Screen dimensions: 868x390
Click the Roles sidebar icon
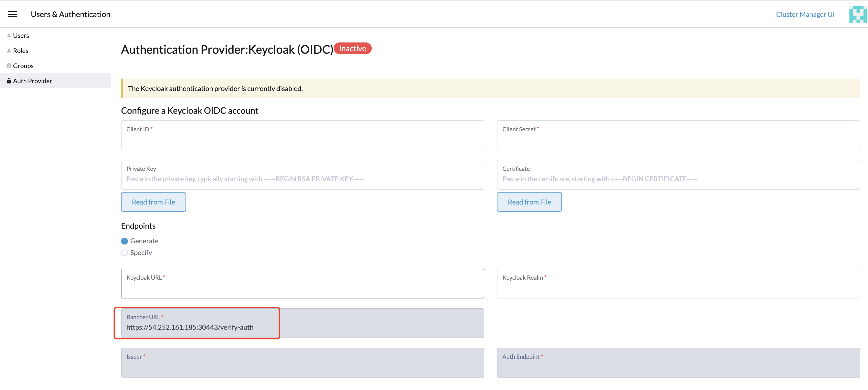(x=9, y=51)
